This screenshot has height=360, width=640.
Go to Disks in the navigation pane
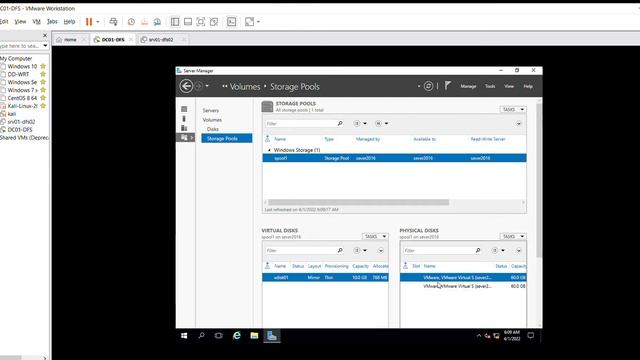212,129
